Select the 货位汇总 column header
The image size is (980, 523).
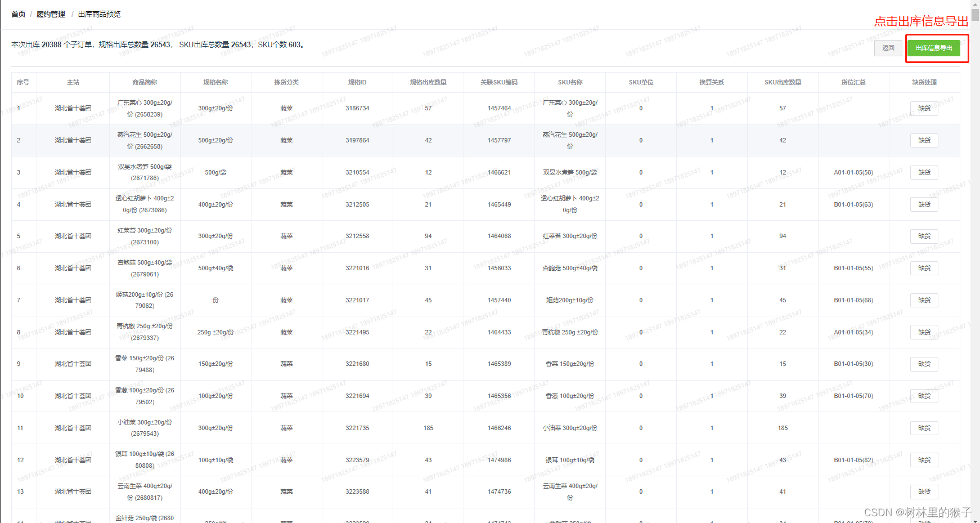pyautogui.click(x=853, y=82)
